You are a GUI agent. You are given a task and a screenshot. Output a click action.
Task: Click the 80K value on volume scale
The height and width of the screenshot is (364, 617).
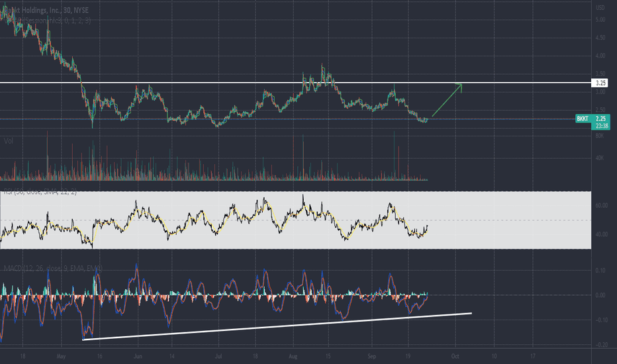[599, 136]
